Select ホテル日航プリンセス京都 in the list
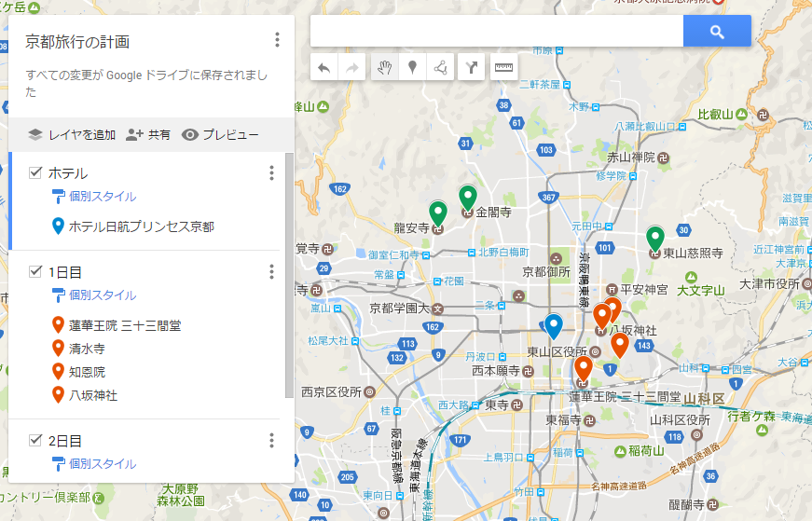812x521 pixels. pos(141,226)
